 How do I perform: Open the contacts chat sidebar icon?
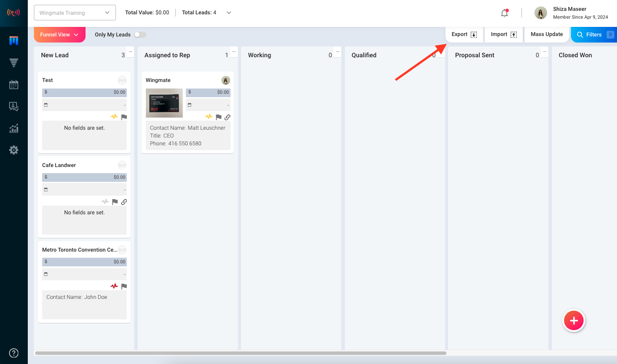click(14, 106)
